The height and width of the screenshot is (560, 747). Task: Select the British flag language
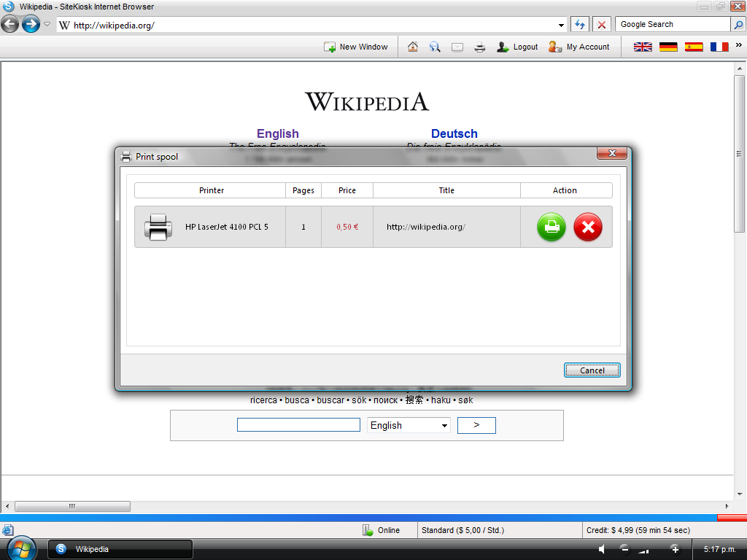click(643, 47)
